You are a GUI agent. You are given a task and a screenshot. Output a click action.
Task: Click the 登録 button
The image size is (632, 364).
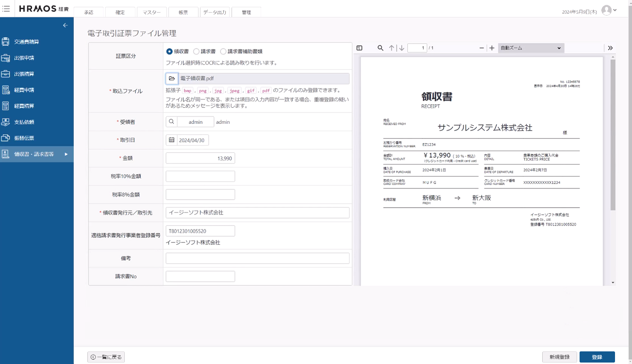(597, 357)
